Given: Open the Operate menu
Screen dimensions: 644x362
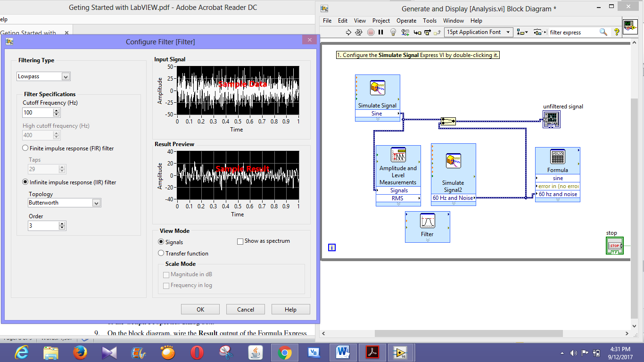Looking at the screenshot, I should pos(406,21).
